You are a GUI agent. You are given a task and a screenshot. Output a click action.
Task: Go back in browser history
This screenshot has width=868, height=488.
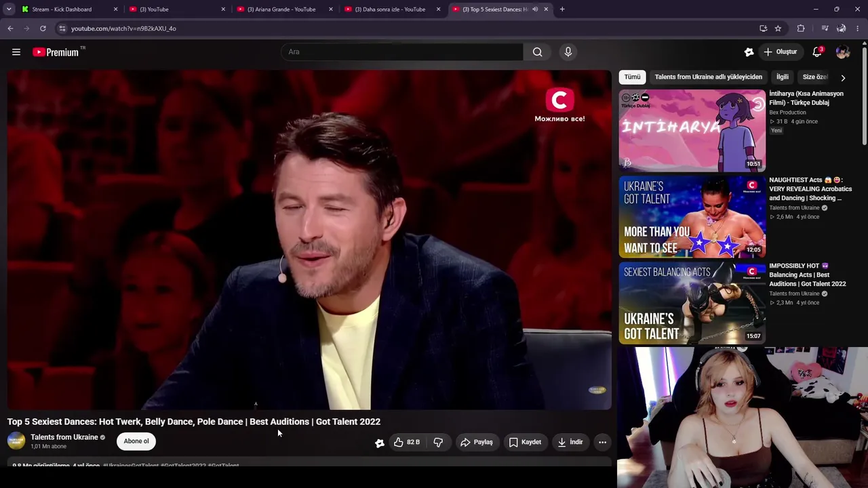[x=10, y=28]
